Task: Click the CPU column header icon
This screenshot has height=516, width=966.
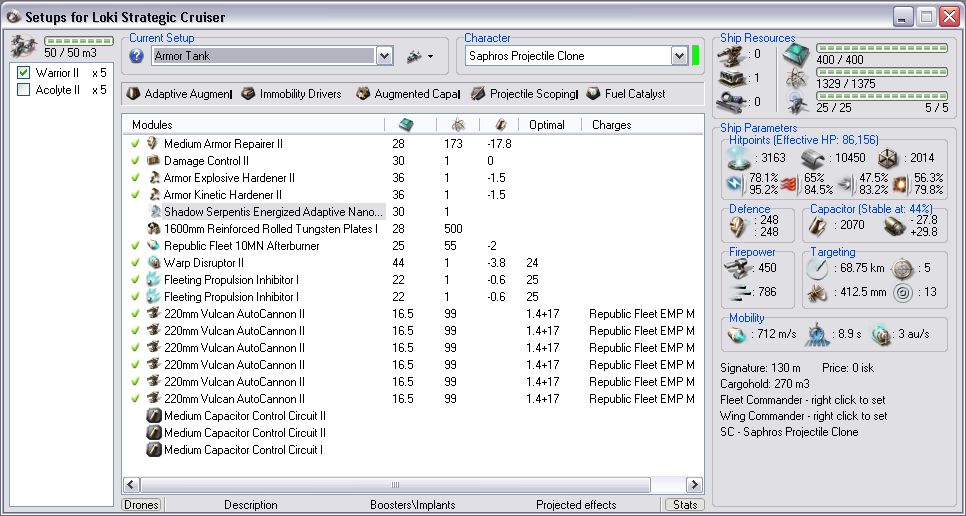Action: point(406,125)
